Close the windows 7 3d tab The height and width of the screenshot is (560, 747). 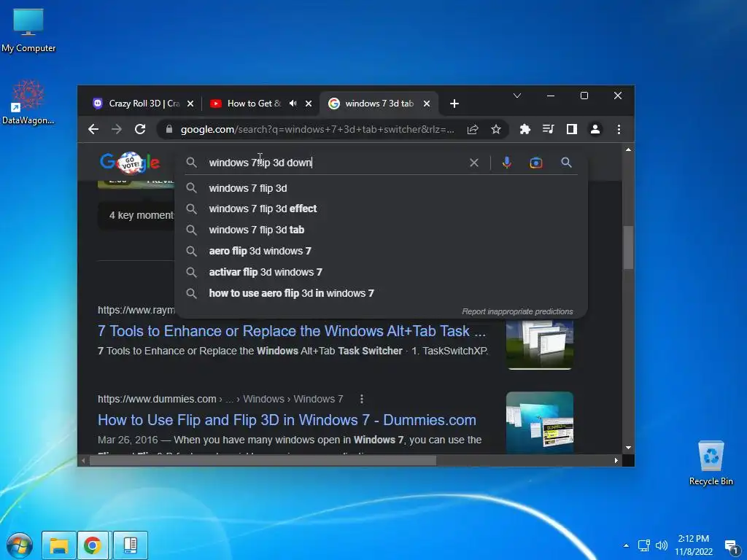point(427,104)
